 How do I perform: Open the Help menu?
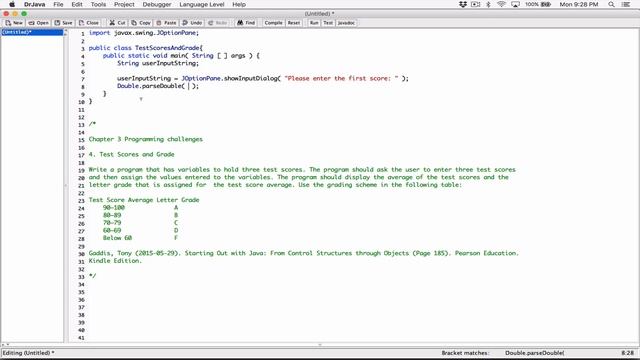tap(239, 4)
